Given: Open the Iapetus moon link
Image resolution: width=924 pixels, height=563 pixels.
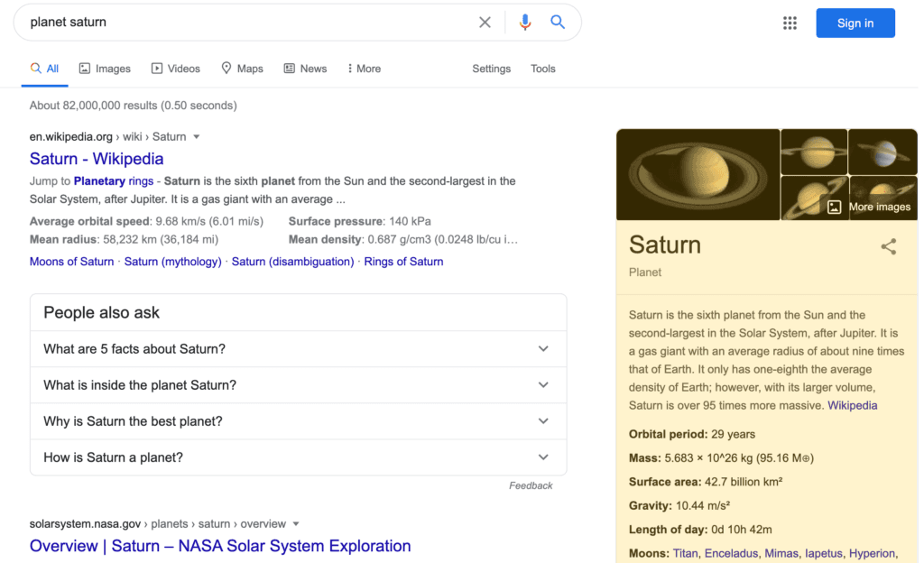Looking at the screenshot, I should click(823, 554).
